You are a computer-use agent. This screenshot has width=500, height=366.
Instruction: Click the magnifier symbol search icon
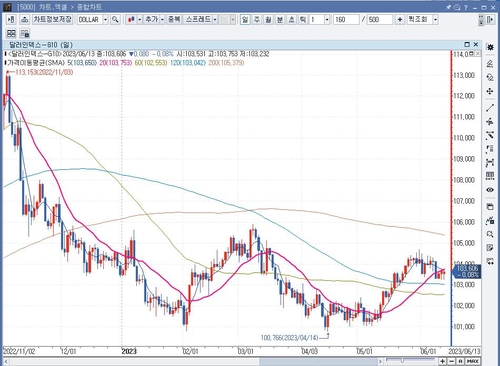(115, 20)
